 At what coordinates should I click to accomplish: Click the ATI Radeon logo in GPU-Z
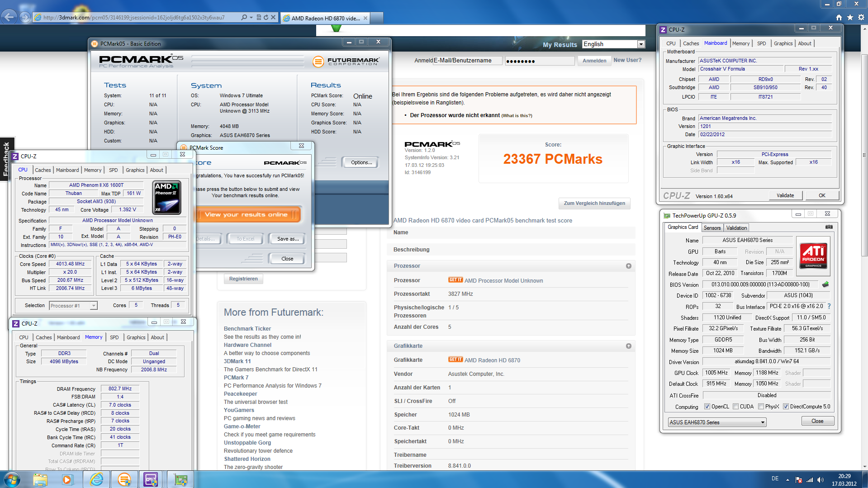[x=813, y=256]
